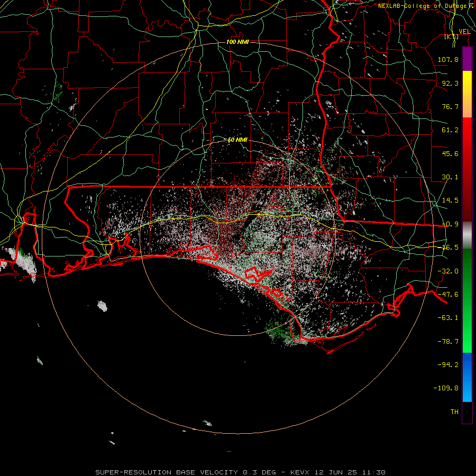Select the 30.1 legend value
Image resolution: width=476 pixels, height=476 pixels.
tap(450, 177)
